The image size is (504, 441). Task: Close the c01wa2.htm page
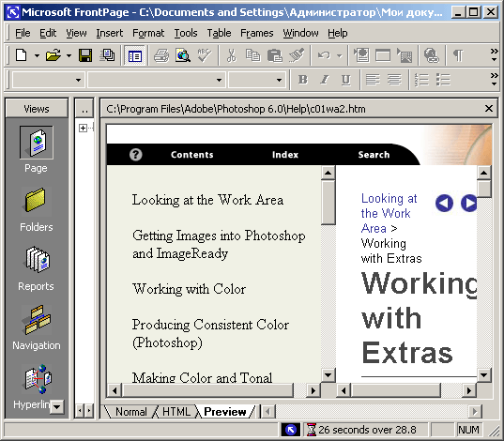[x=489, y=109]
